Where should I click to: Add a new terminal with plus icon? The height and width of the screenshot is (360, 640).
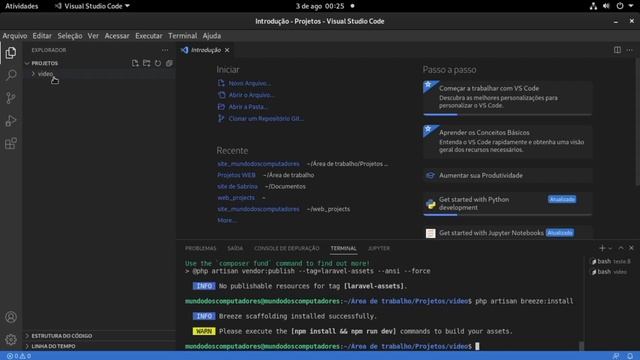(x=602, y=248)
